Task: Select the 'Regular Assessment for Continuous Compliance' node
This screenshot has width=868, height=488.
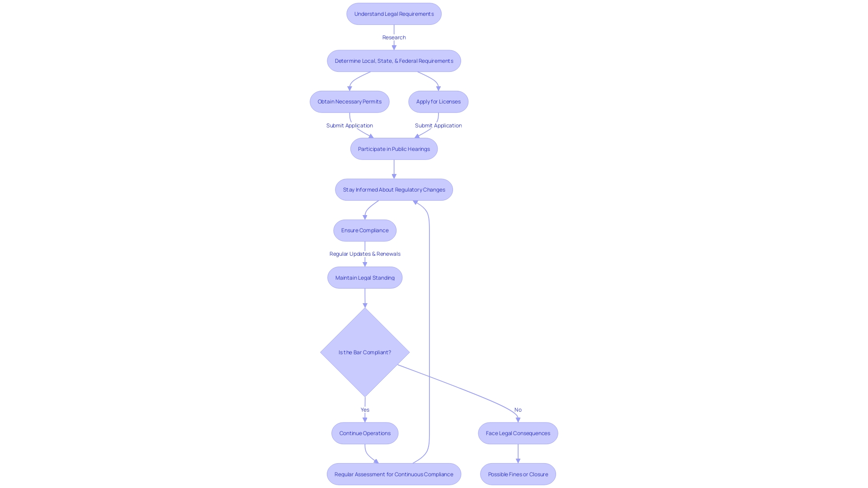Action: [393, 474]
